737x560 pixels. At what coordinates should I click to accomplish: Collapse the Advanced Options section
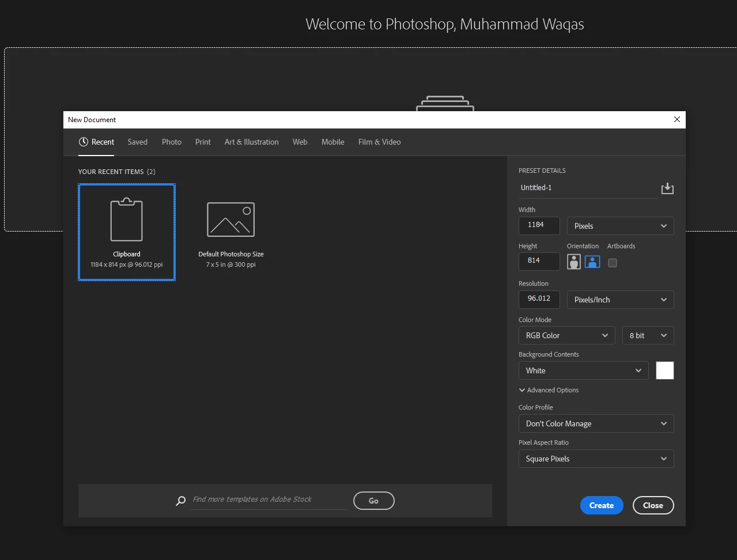tap(549, 390)
